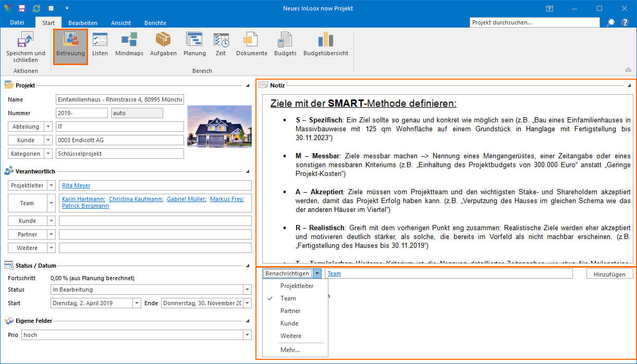Click Speichern und schließen icon
The height and width of the screenshot is (364, 637).
(x=26, y=40)
